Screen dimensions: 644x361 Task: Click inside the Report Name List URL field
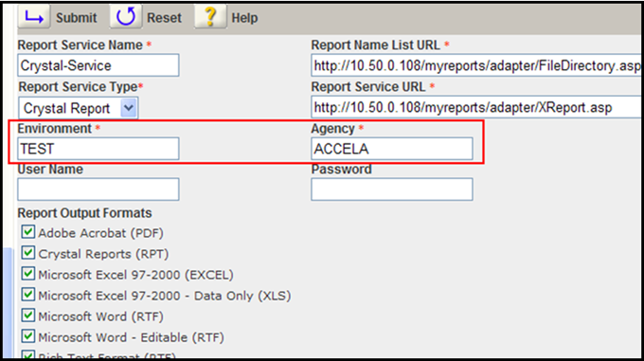476,65
